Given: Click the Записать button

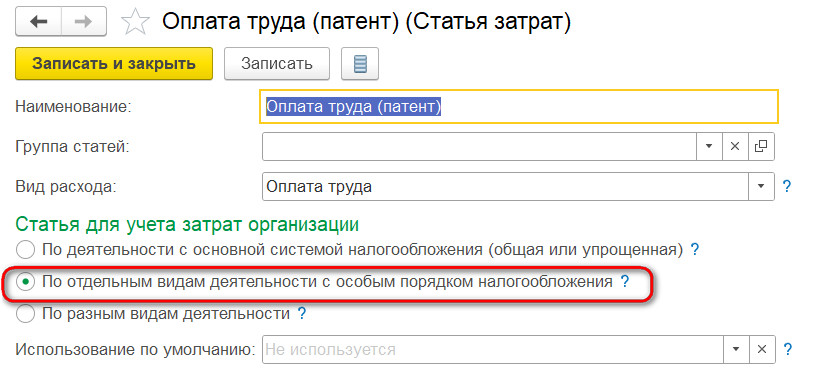Looking at the screenshot, I should (x=277, y=64).
